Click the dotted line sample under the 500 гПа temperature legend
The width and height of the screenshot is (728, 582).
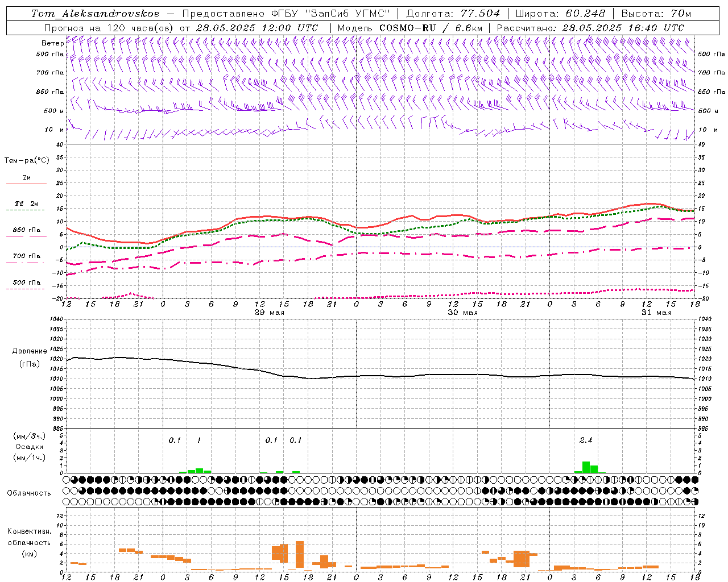pyautogui.click(x=25, y=289)
